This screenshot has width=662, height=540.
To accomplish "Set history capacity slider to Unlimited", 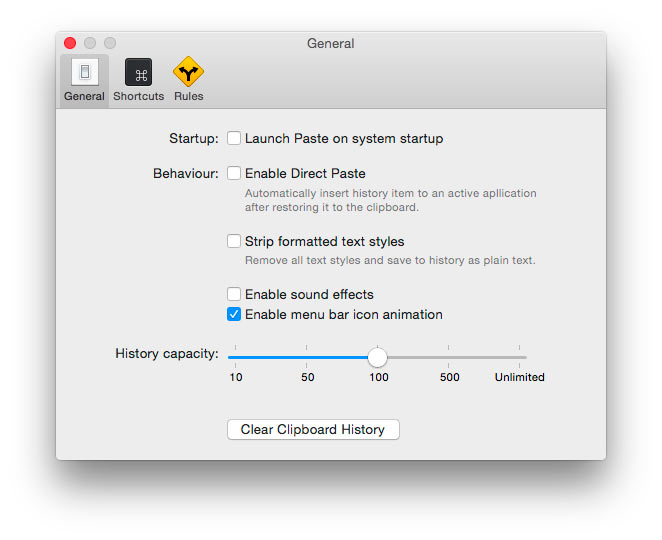I will (x=519, y=357).
